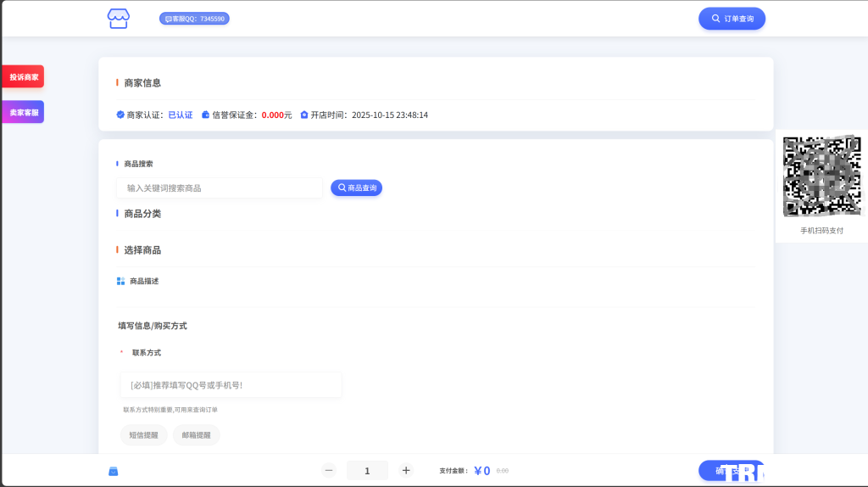
Task: Click the 信誉保证金 deposit icon
Action: pos(205,115)
